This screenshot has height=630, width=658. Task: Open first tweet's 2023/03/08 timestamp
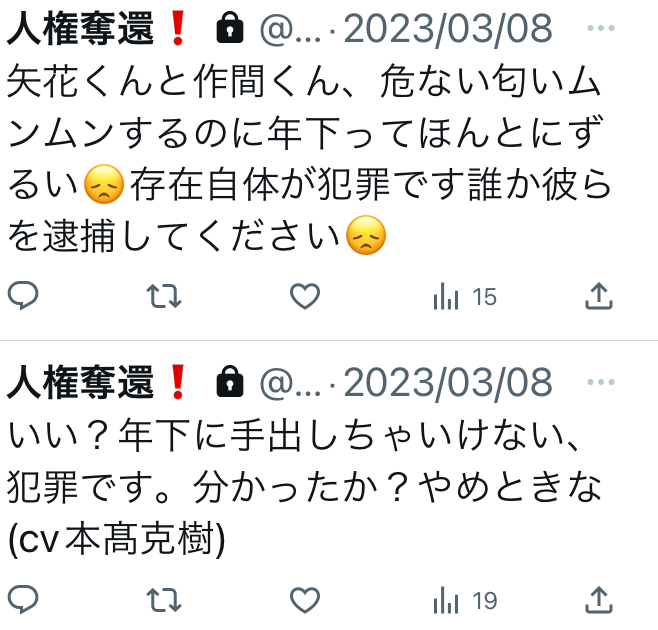click(x=448, y=29)
